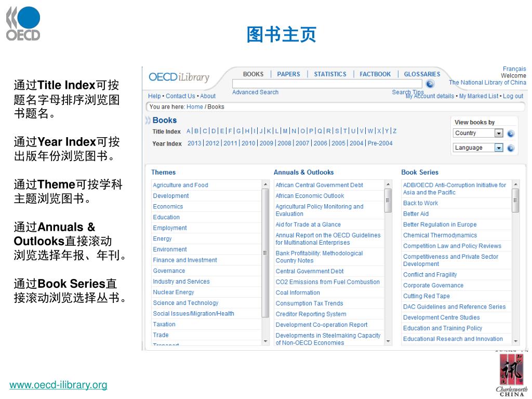Open Nuclear Energy theme
Viewport: 532px width, 399px height.
coord(174,292)
